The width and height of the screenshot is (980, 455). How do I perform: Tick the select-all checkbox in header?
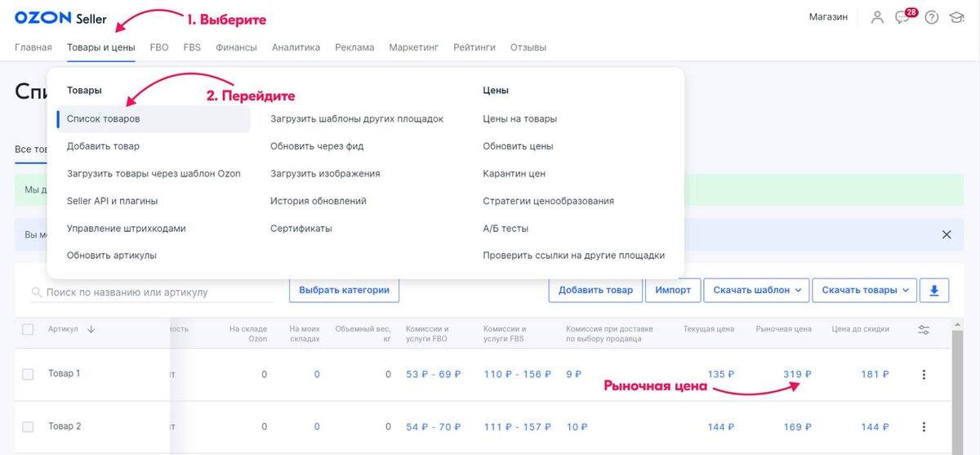point(28,329)
